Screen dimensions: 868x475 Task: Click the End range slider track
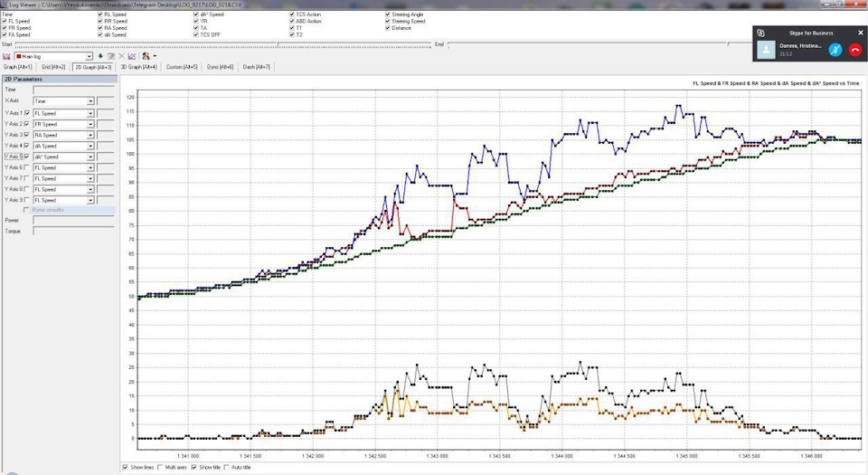pos(600,44)
